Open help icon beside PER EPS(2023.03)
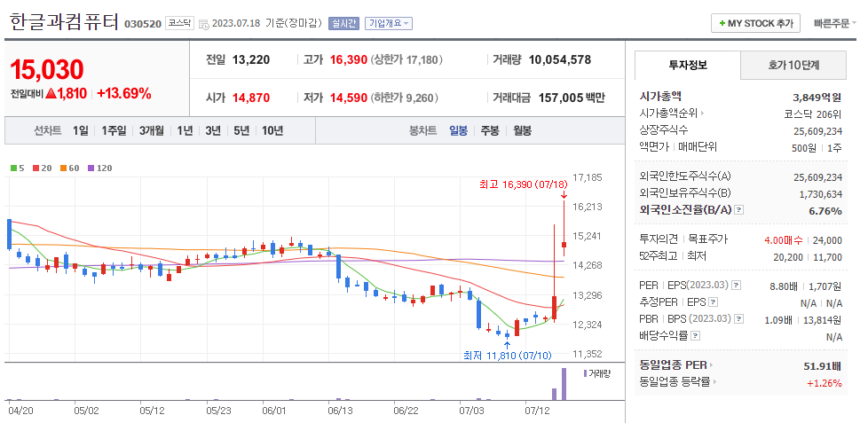 [x=736, y=286]
